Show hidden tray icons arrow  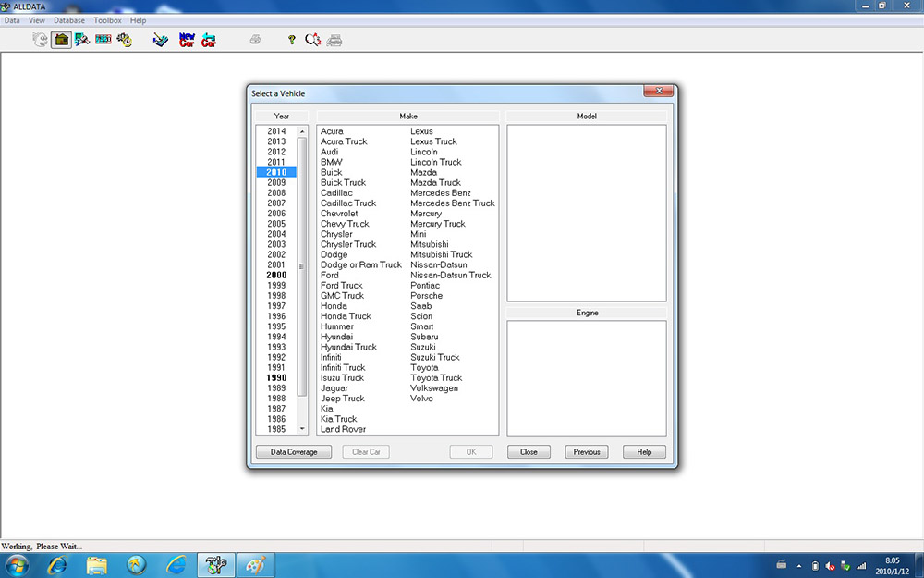click(x=799, y=566)
